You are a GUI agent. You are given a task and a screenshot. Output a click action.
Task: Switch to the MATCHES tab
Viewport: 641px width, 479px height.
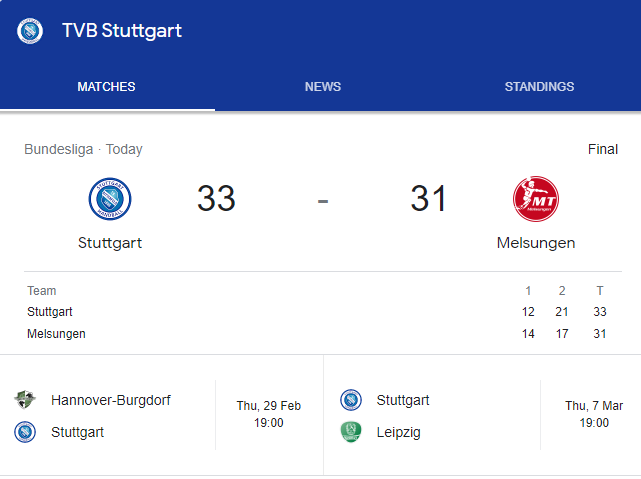click(x=106, y=87)
